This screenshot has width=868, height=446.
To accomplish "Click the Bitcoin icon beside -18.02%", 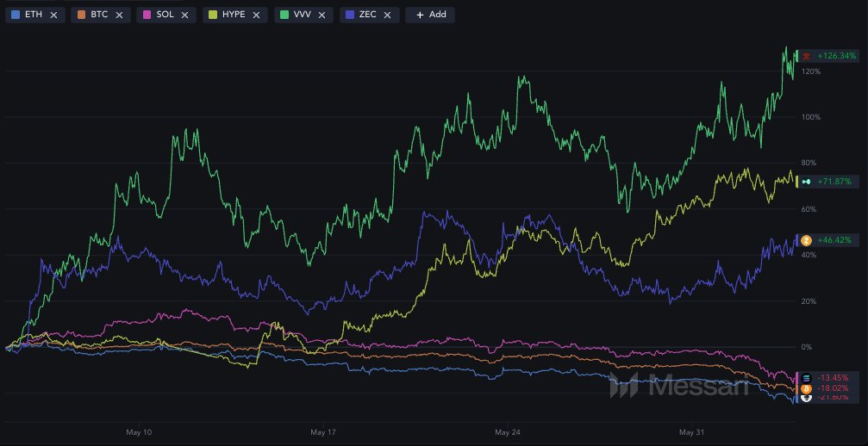I will [806, 388].
